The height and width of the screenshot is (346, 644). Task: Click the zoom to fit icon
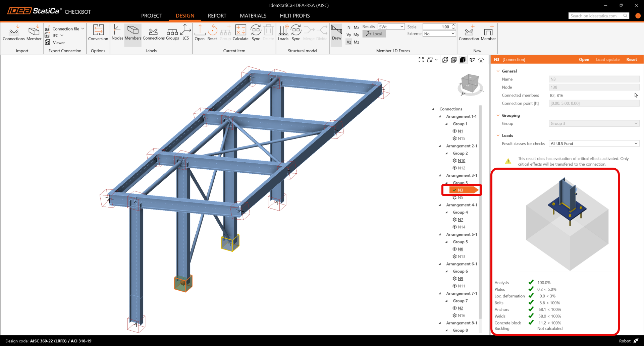coord(421,60)
